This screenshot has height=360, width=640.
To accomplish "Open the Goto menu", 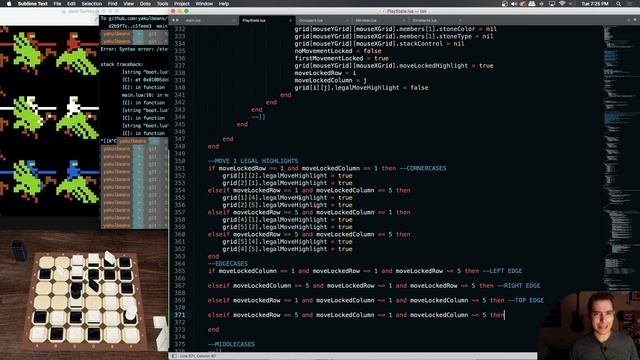I will point(145,4).
